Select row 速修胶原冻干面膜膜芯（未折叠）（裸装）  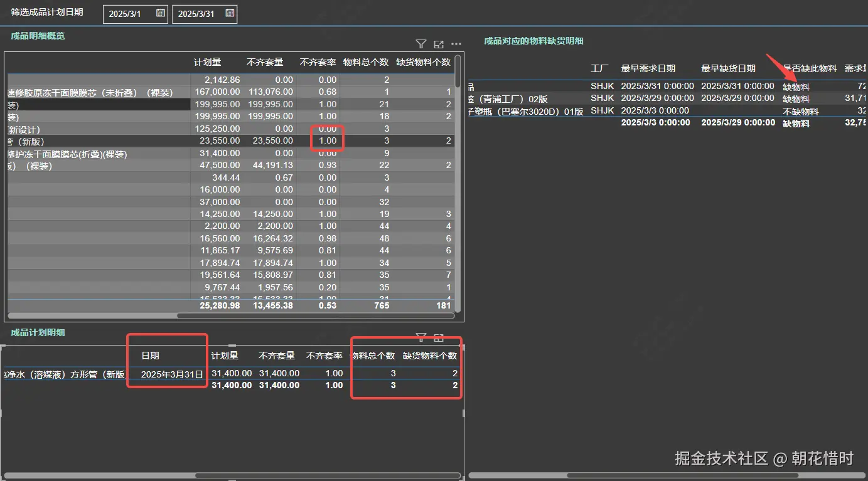[232, 92]
